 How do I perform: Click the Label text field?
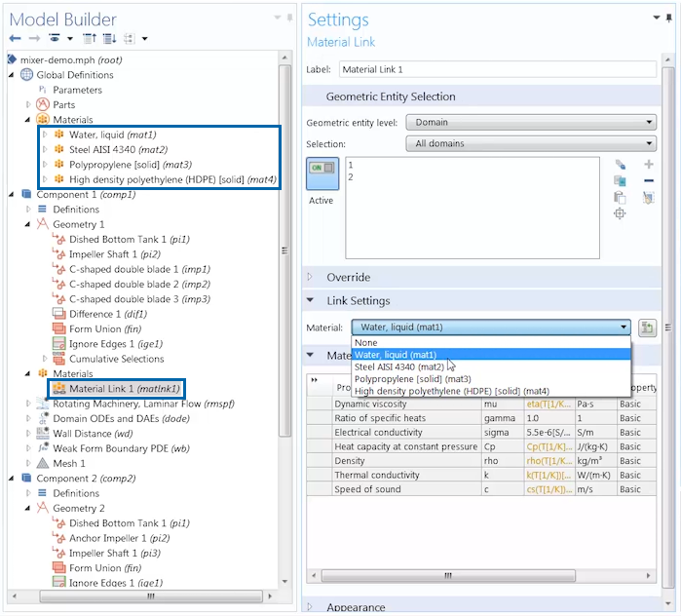pyautogui.click(x=497, y=70)
